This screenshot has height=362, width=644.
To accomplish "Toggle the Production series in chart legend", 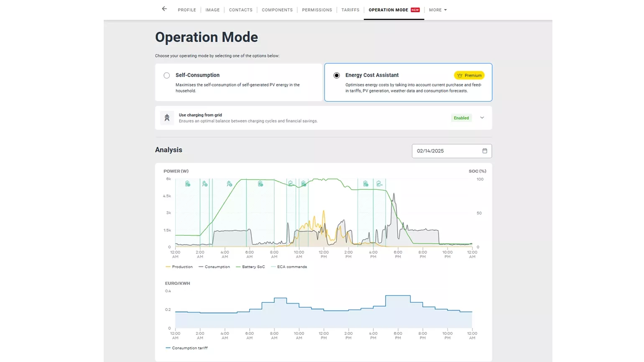I will coord(179,267).
